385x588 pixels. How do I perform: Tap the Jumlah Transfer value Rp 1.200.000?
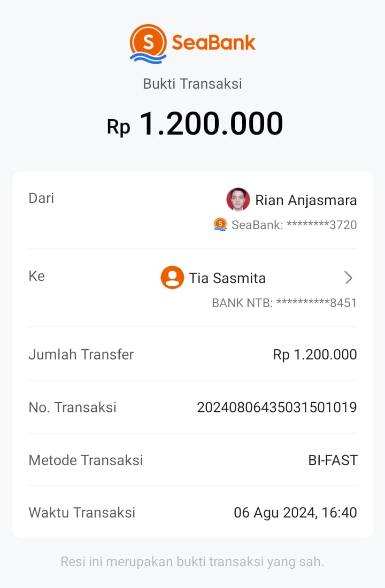pyautogui.click(x=314, y=355)
